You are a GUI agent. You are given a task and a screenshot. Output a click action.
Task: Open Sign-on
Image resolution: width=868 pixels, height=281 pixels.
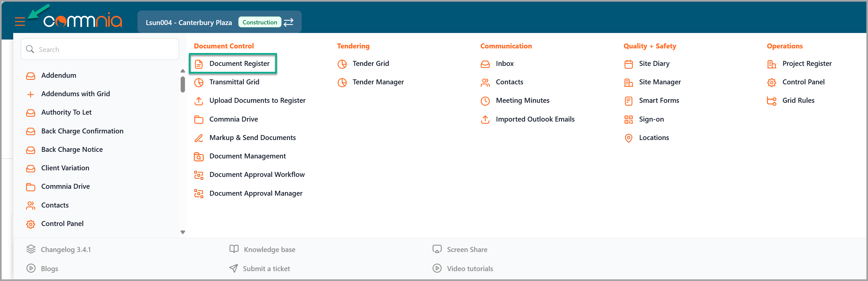click(651, 120)
